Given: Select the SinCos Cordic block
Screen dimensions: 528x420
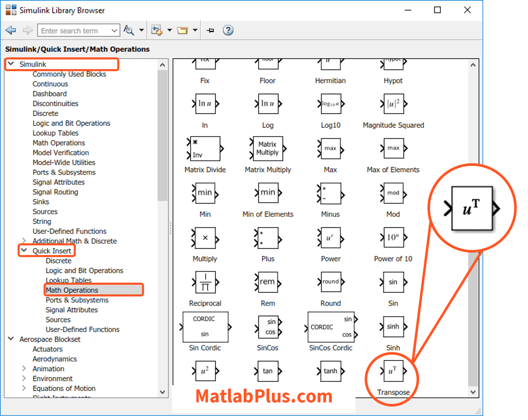Looking at the screenshot, I should [330, 327].
